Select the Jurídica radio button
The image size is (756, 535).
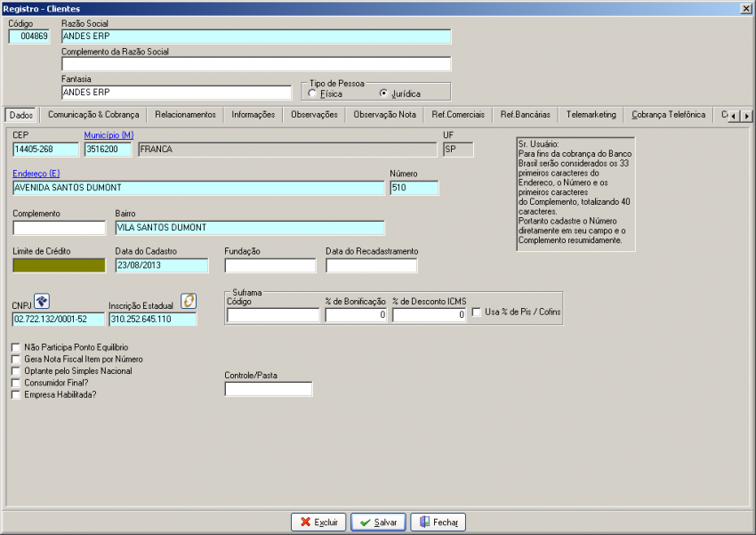tap(384, 93)
